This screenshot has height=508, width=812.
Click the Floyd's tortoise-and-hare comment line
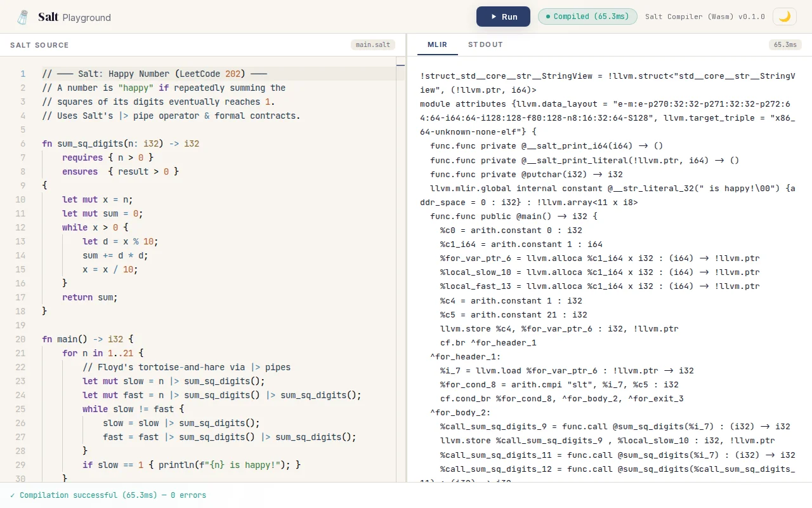(187, 367)
